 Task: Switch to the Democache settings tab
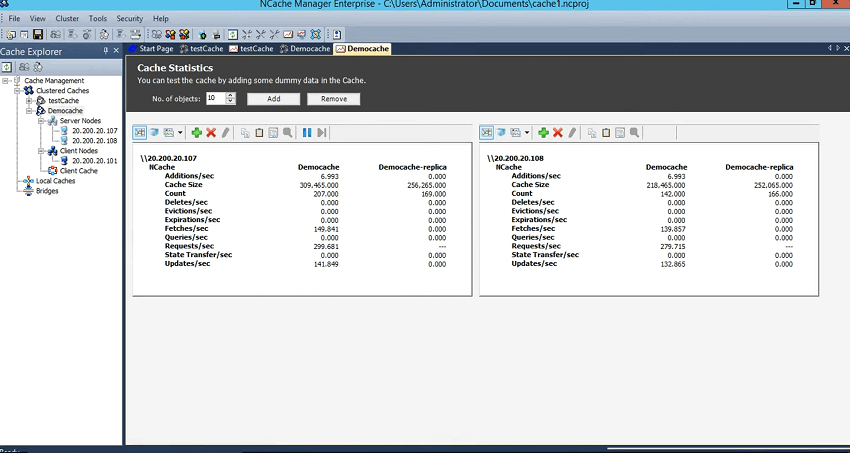(305, 49)
